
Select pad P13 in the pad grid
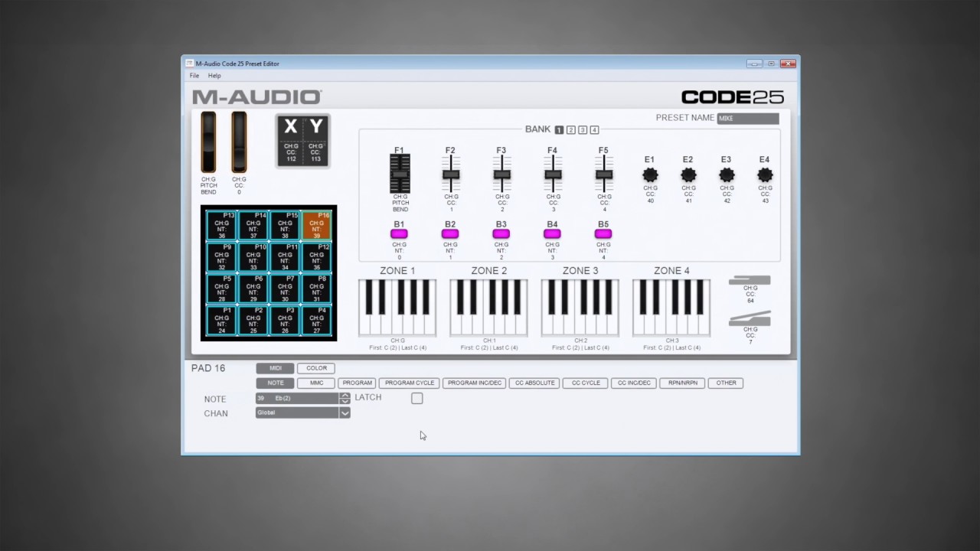(x=222, y=226)
